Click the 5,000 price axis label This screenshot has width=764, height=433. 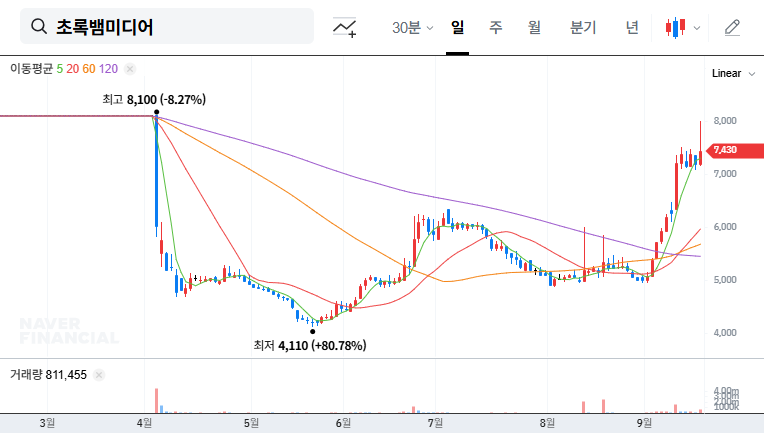tap(725, 280)
